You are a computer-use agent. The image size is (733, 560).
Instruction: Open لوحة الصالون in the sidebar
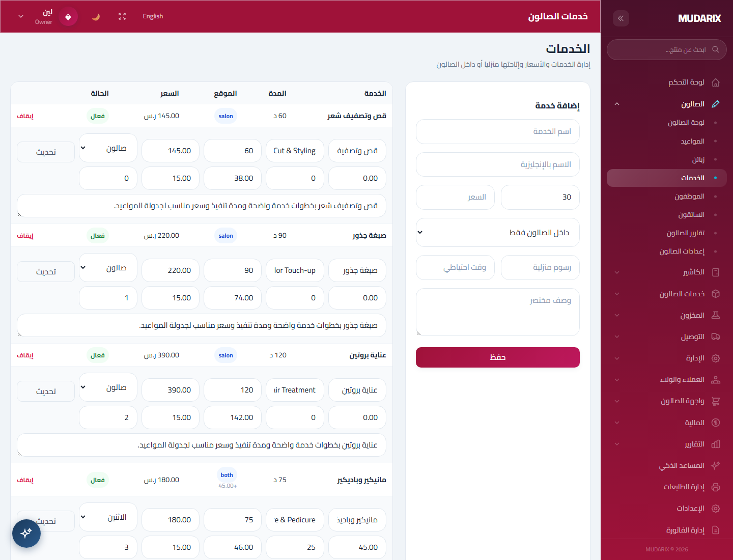click(x=686, y=123)
